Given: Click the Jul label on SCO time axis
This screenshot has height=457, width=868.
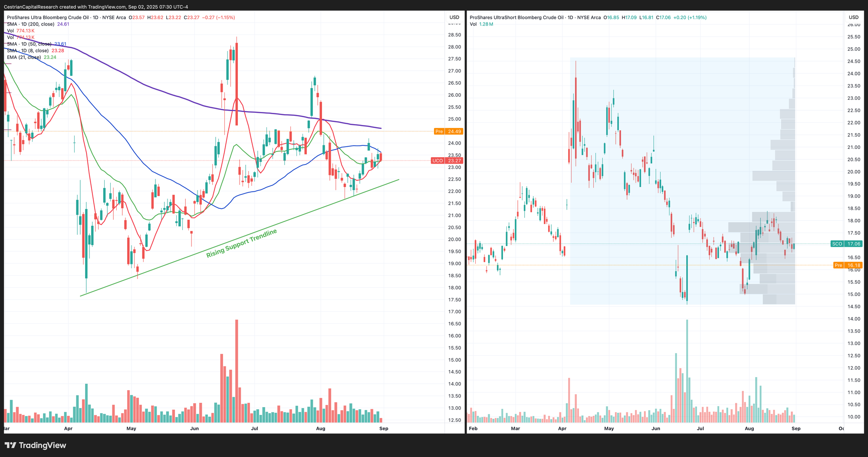Looking at the screenshot, I should tap(700, 429).
